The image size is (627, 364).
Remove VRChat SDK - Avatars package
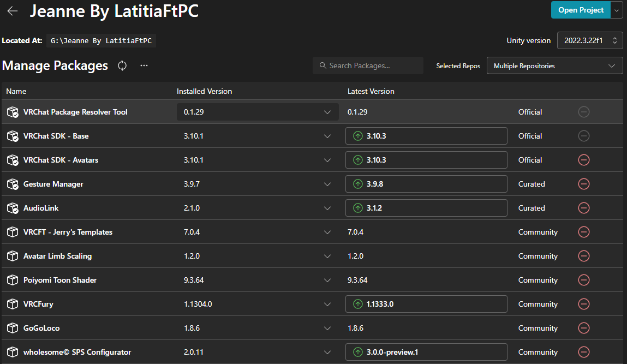(584, 160)
